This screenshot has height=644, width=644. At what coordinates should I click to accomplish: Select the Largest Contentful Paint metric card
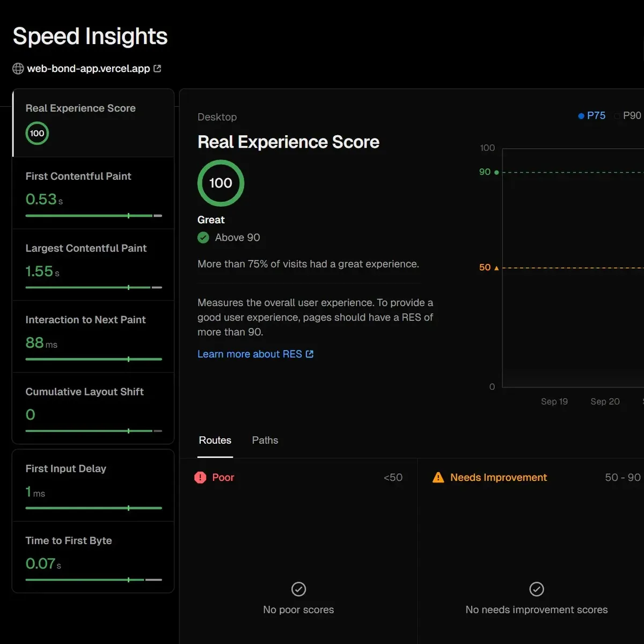tap(93, 265)
